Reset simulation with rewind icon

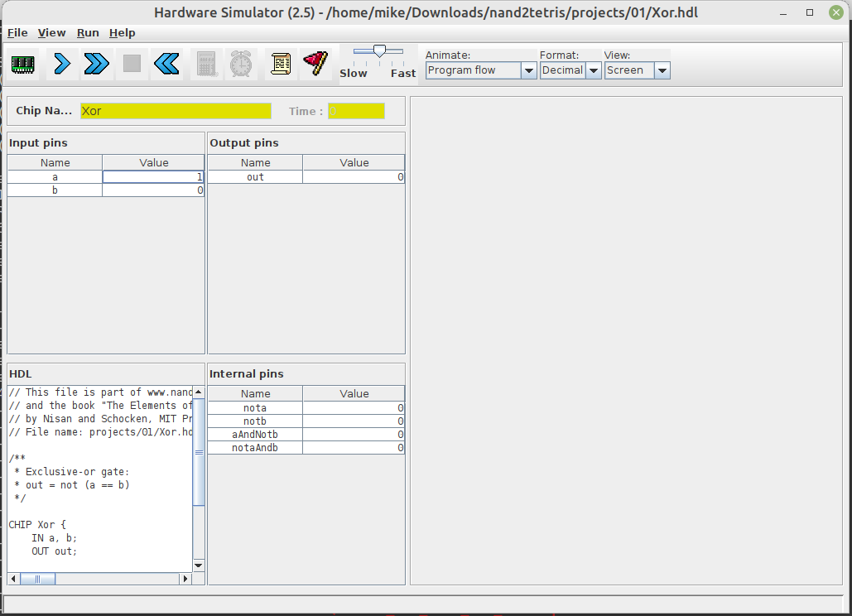(166, 64)
